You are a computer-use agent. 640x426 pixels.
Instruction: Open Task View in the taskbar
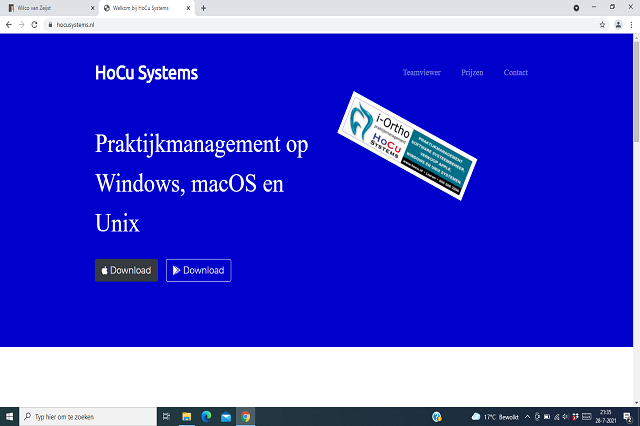point(167,417)
